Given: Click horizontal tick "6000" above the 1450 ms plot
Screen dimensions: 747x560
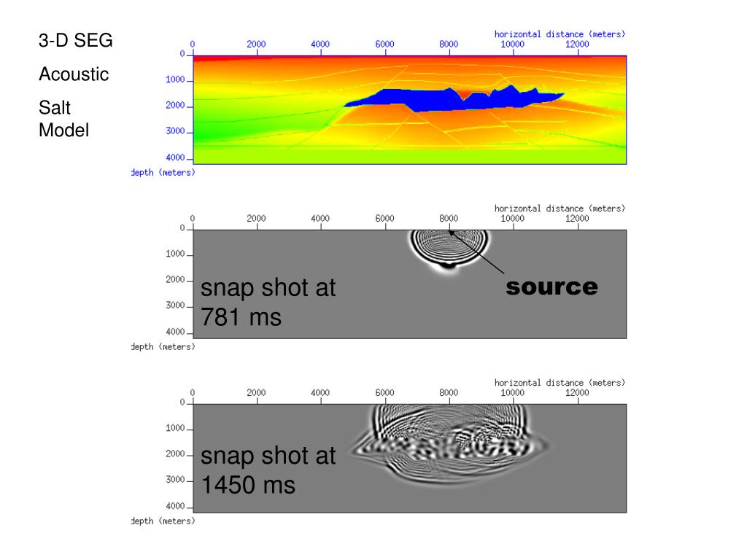Looking at the screenshot, I should click(x=384, y=393).
